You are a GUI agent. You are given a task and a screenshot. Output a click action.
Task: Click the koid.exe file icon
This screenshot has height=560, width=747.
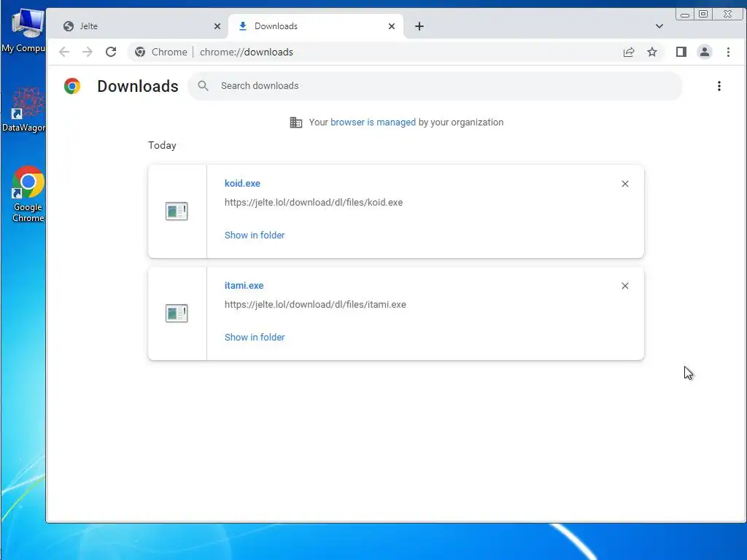177,211
